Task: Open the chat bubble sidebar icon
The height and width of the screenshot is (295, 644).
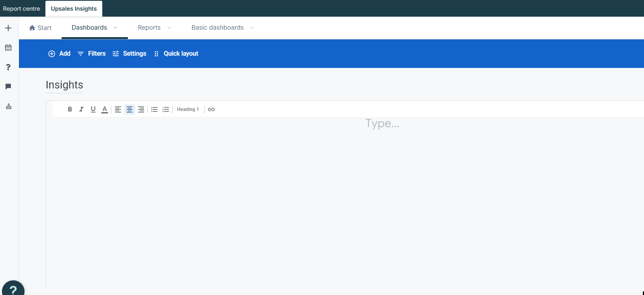Action: [8, 86]
